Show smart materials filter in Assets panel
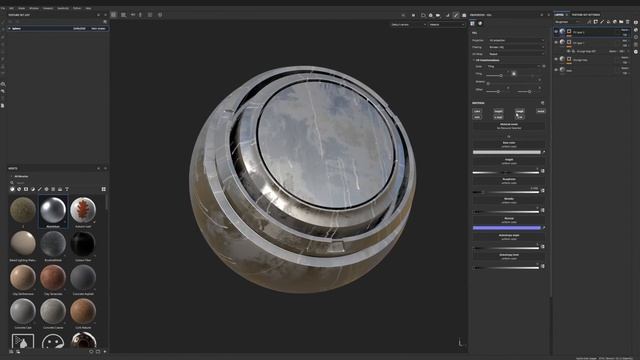This screenshot has height=360, width=640. 19,189
